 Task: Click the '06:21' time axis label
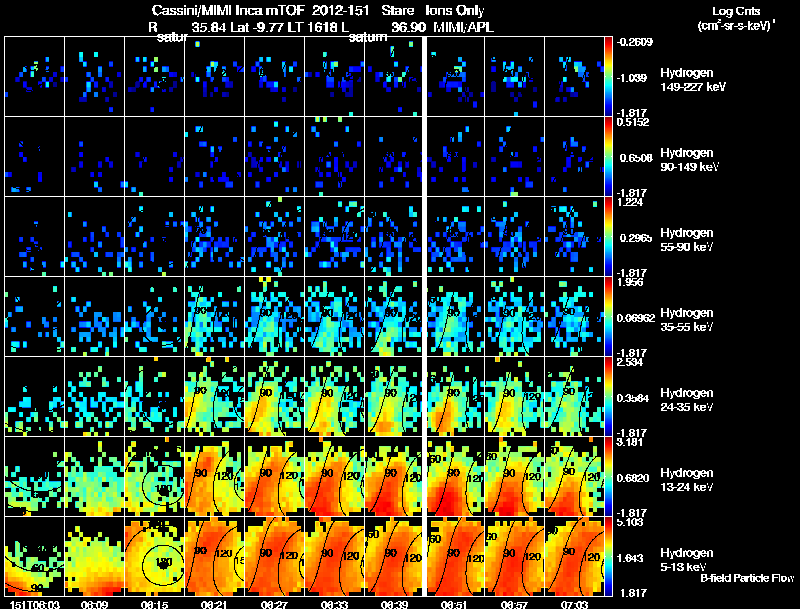click(214, 604)
